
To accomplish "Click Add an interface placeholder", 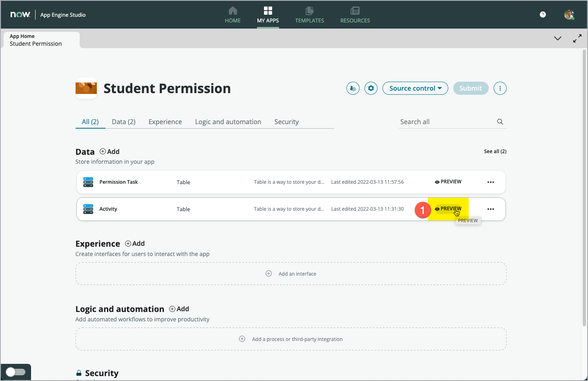I will tap(291, 274).
